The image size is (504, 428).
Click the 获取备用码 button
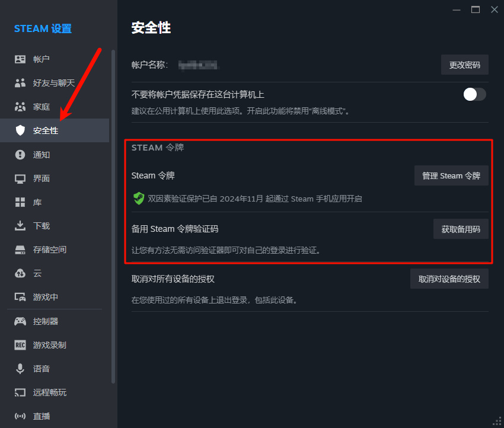(461, 229)
